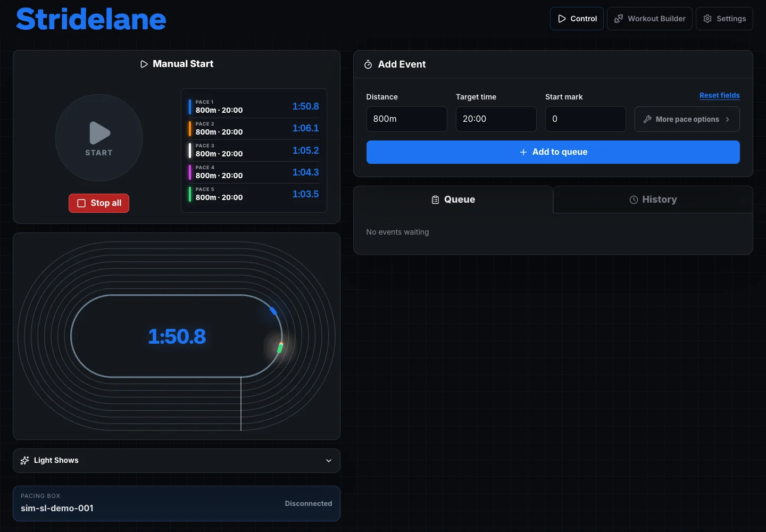Open the Settings view

725,19
